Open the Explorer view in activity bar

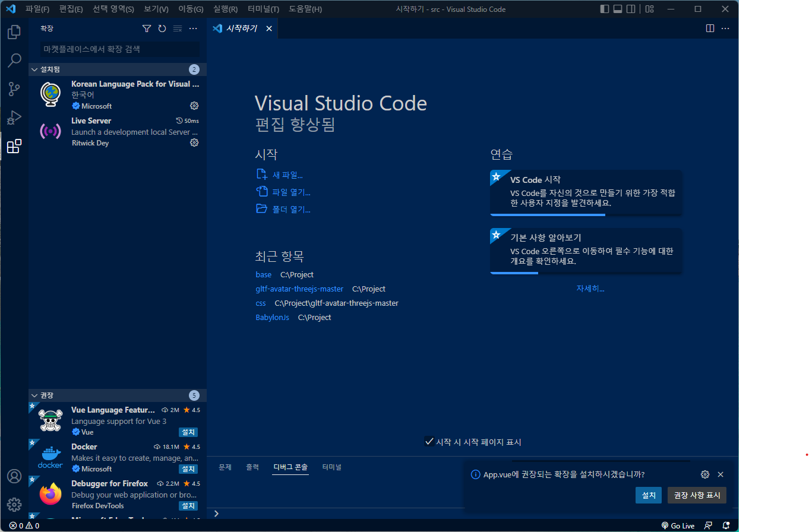[14, 31]
